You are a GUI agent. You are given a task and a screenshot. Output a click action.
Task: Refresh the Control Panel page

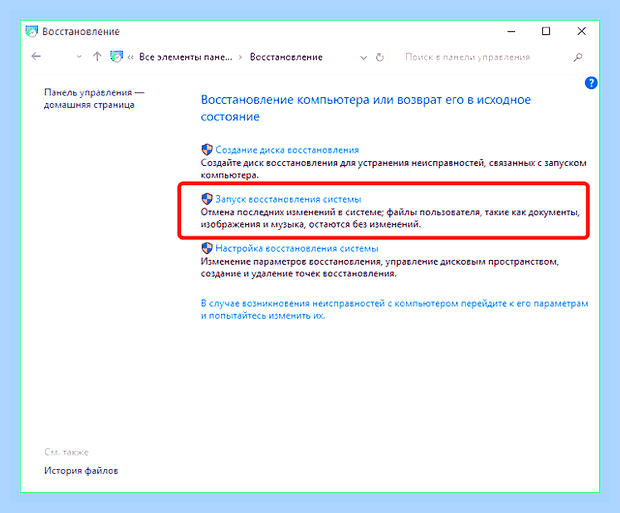pyautogui.click(x=380, y=57)
